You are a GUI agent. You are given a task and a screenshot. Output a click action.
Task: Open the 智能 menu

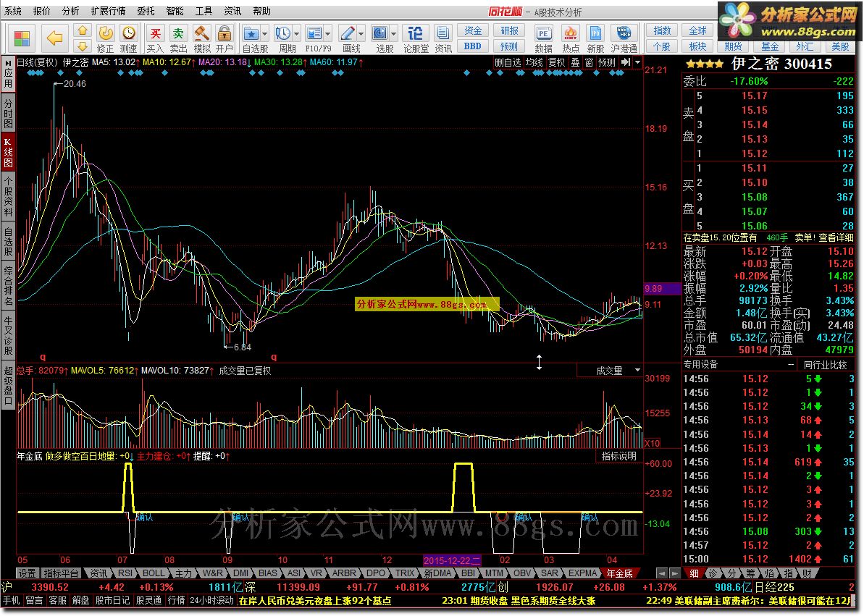(175, 11)
